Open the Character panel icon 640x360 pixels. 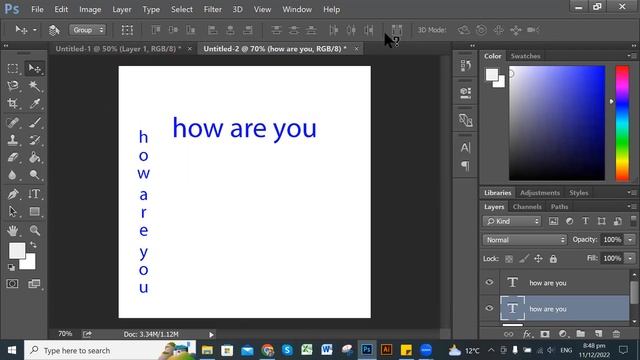pyautogui.click(x=465, y=147)
